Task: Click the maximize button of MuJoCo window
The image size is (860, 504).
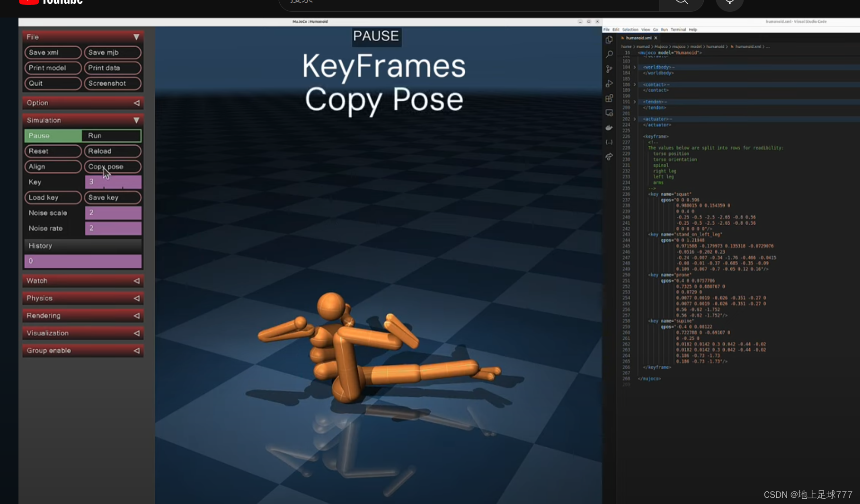Action: coord(589,22)
